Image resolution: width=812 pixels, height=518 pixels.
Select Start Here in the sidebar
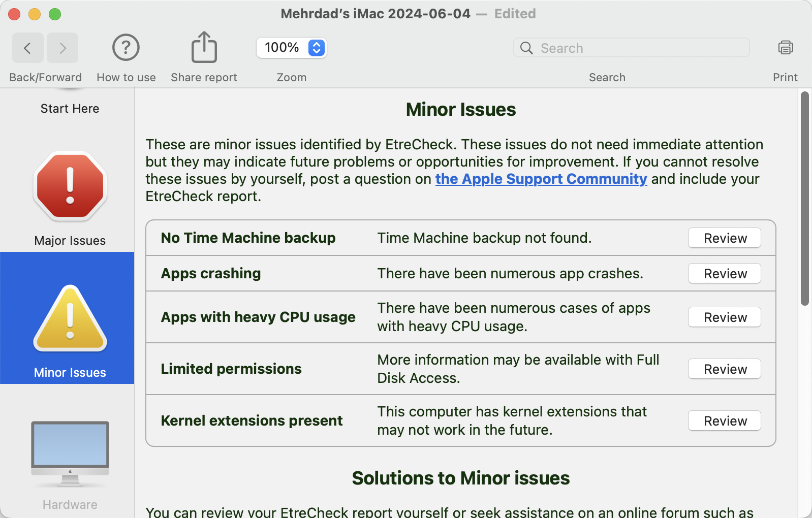pyautogui.click(x=70, y=108)
